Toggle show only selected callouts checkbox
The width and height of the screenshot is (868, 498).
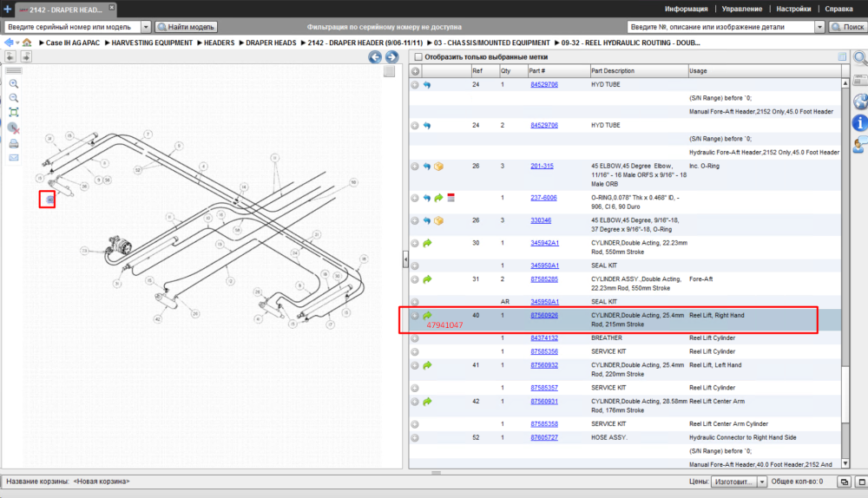(x=418, y=57)
